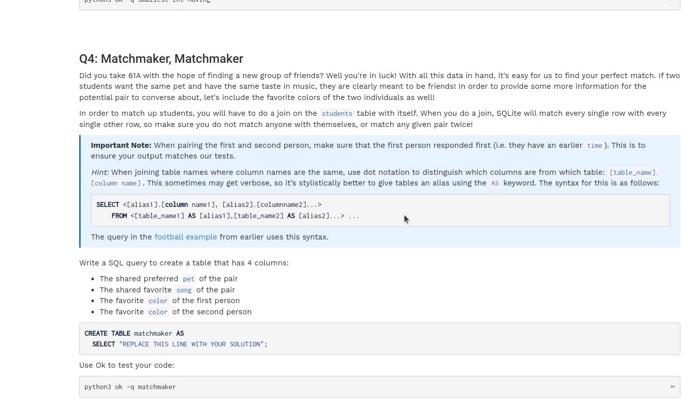Viewport: 700px width, 420px height.
Task: Open the football example link
Action: tap(185, 237)
